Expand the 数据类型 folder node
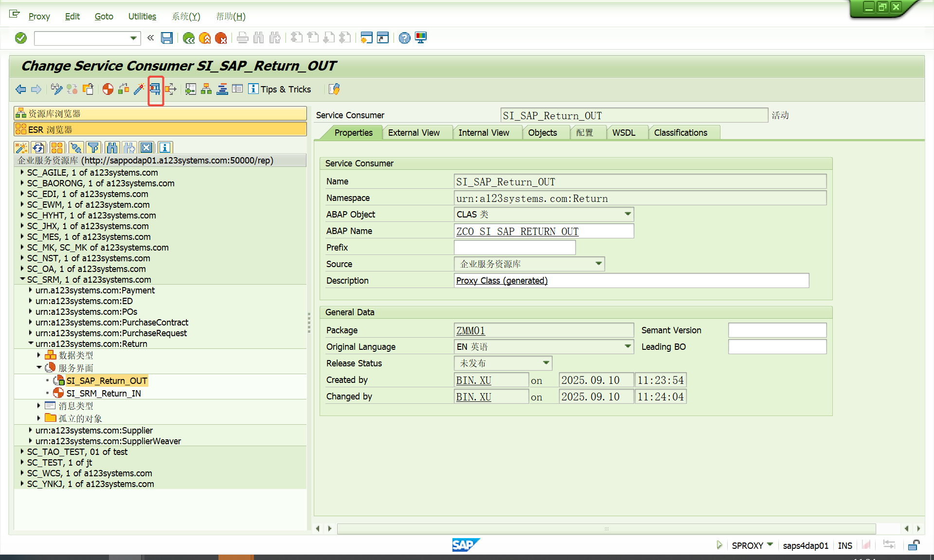Image resolution: width=934 pixels, height=560 pixels. click(x=39, y=355)
